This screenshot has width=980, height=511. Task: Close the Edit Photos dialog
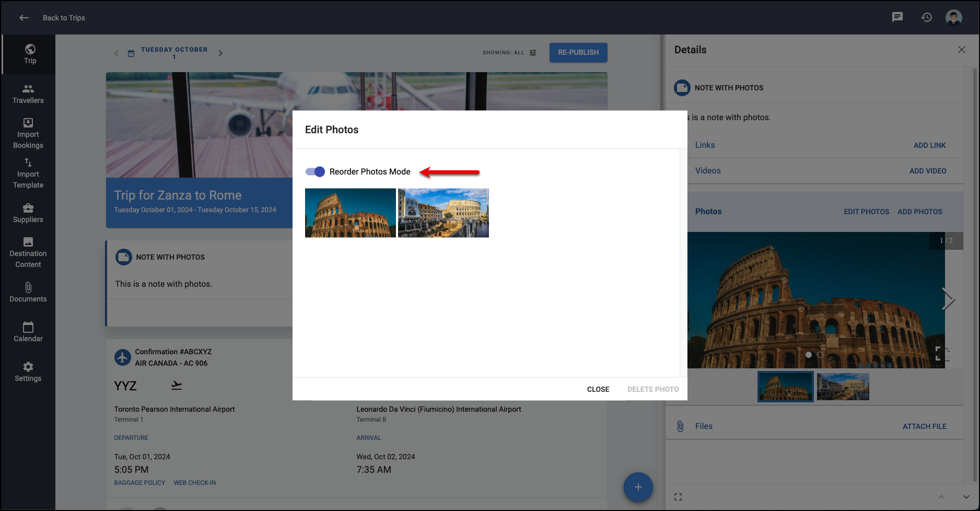point(598,389)
